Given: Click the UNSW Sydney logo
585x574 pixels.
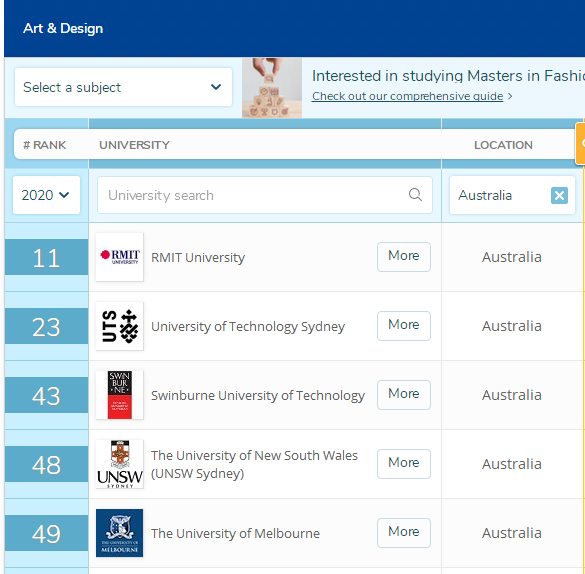Looking at the screenshot, I should [119, 464].
